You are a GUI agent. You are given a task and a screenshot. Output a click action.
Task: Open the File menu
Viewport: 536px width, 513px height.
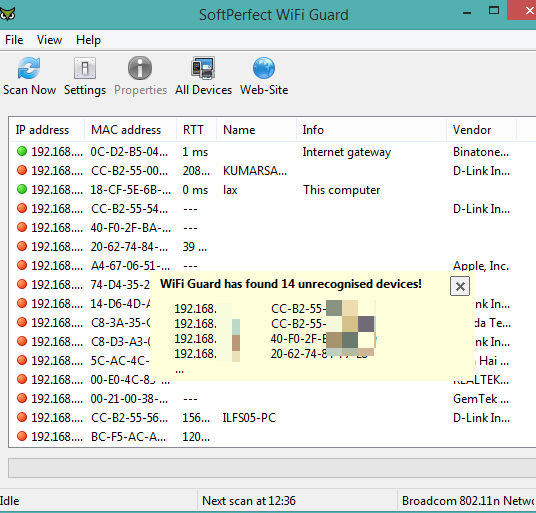[14, 40]
